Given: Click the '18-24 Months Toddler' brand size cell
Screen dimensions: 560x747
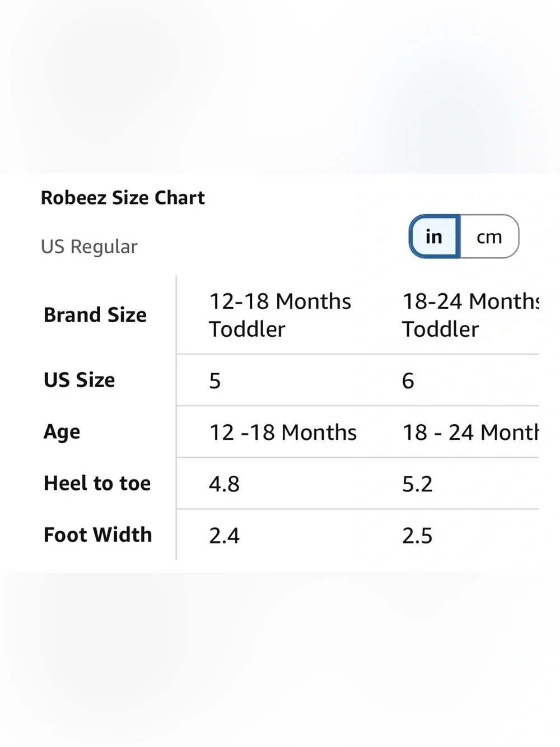Looking at the screenshot, I should pos(470,315).
